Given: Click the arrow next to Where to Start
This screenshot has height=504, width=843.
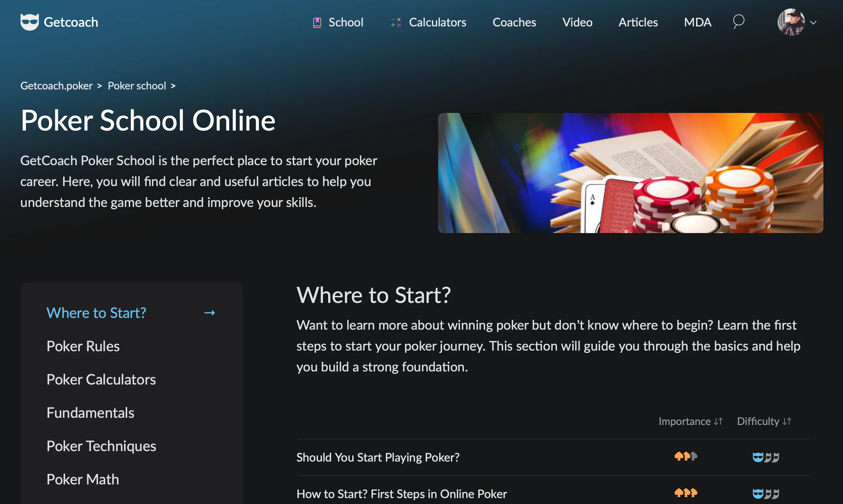Looking at the screenshot, I should click(210, 313).
